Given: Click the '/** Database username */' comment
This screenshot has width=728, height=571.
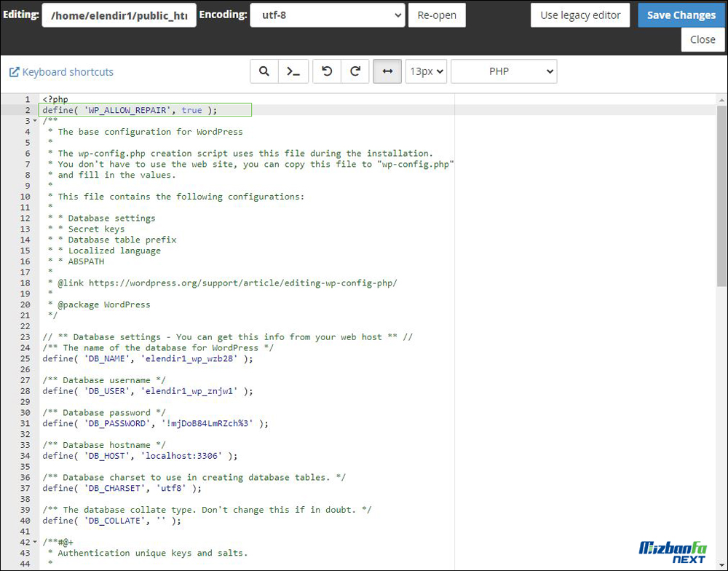Looking at the screenshot, I should coord(104,380).
